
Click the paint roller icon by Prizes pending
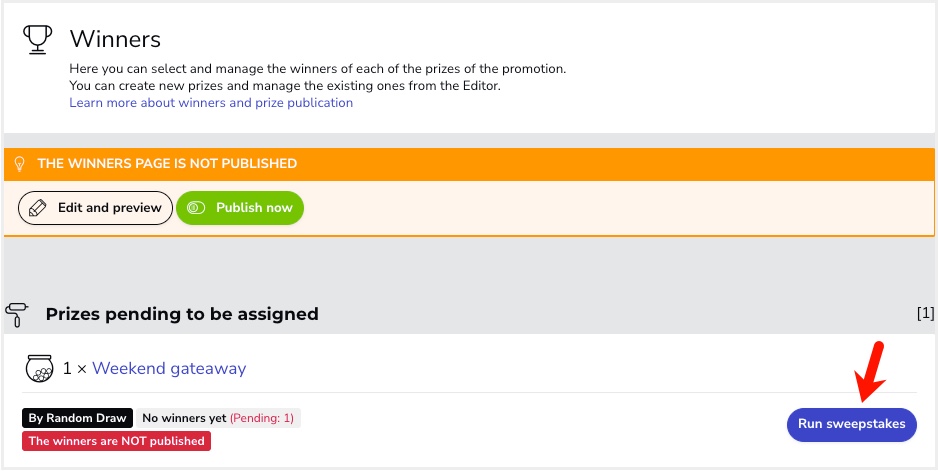tap(17, 314)
